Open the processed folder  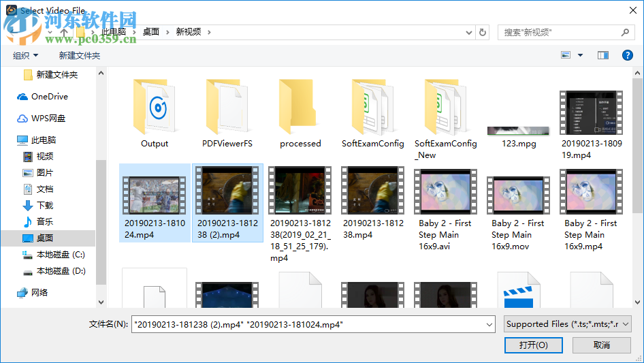coord(300,114)
